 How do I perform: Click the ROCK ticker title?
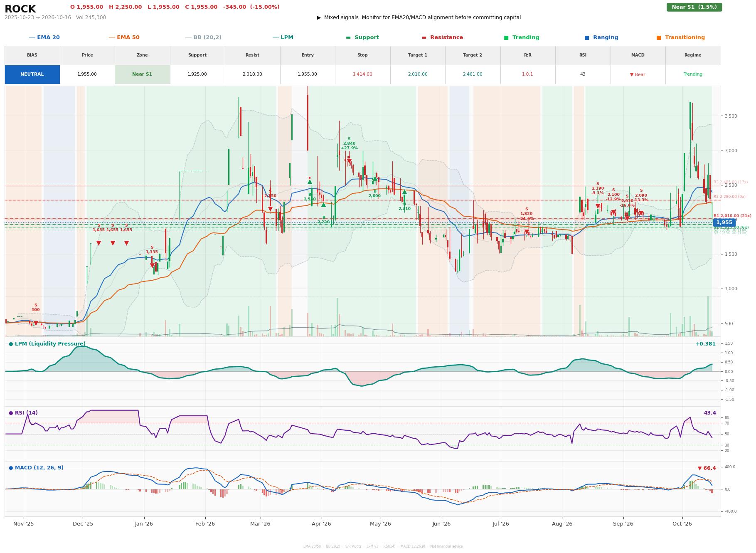[20, 9]
